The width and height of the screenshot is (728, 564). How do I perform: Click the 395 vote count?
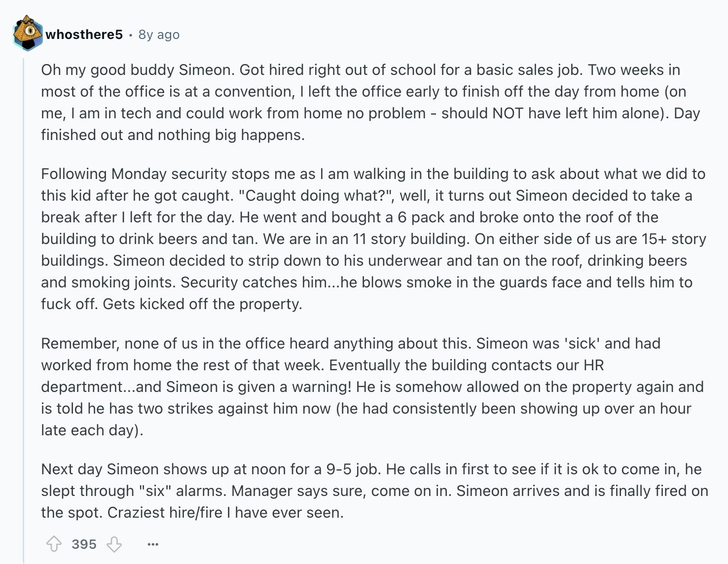pos(84,544)
